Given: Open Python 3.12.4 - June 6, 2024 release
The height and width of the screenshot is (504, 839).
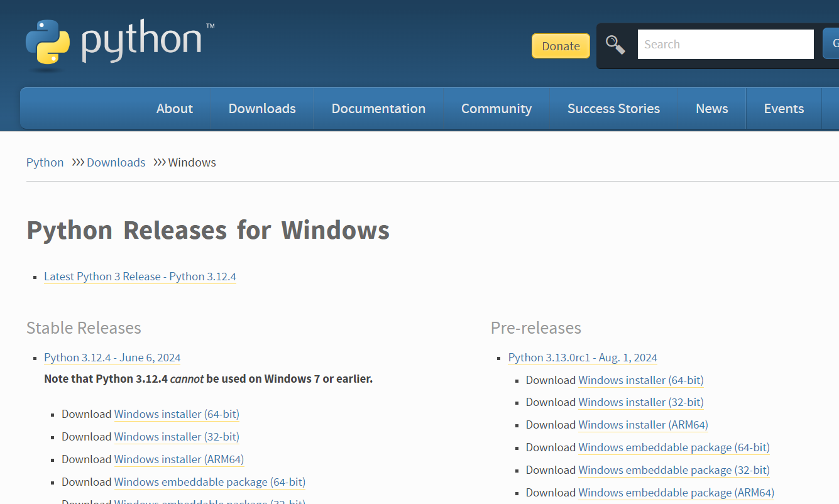Looking at the screenshot, I should 112,358.
